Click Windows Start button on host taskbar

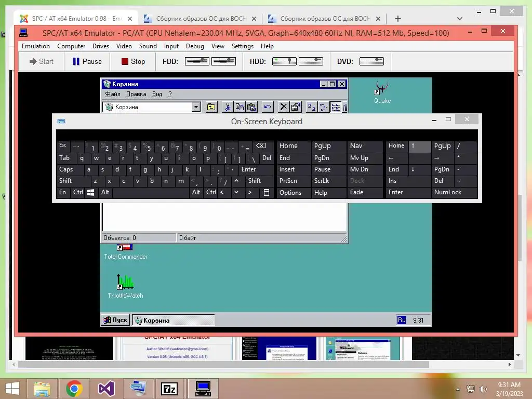coord(12,389)
